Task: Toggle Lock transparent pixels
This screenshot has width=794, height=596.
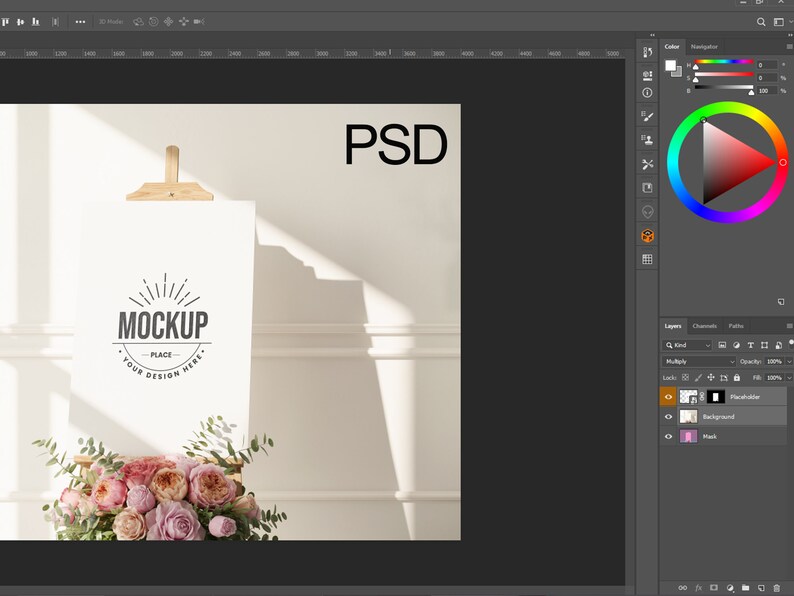Action: click(685, 378)
